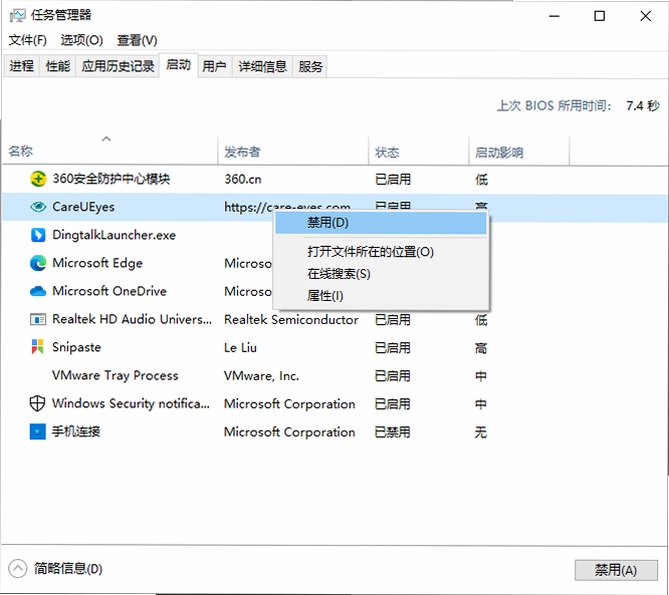Select the DingtalkLauncher.exe row name
Viewport: 669px width, 595px height.
click(114, 235)
